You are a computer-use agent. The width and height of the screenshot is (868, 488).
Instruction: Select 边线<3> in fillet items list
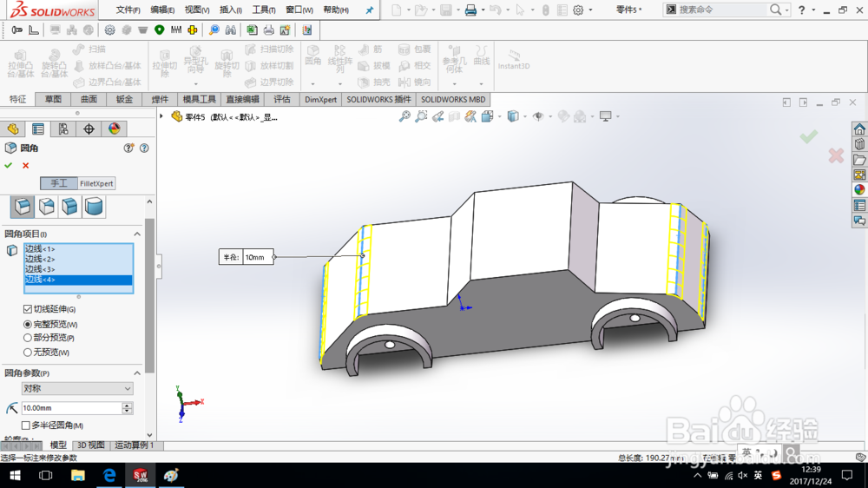(78, 269)
